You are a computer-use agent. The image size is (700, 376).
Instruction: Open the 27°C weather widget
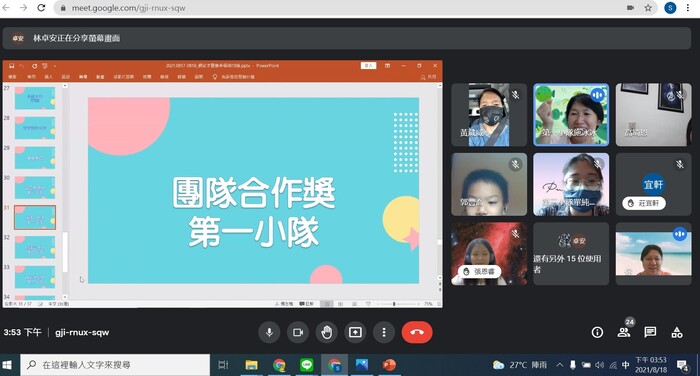click(520, 365)
